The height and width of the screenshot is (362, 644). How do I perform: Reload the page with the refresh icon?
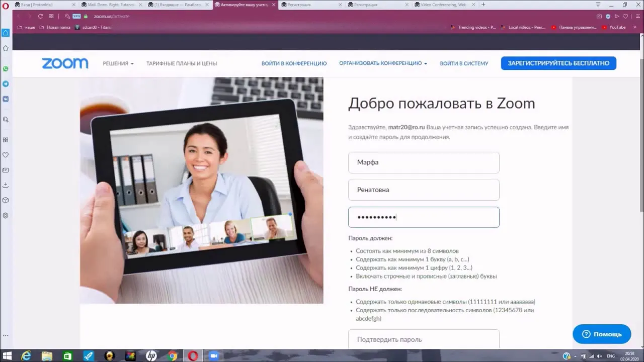[x=40, y=16]
